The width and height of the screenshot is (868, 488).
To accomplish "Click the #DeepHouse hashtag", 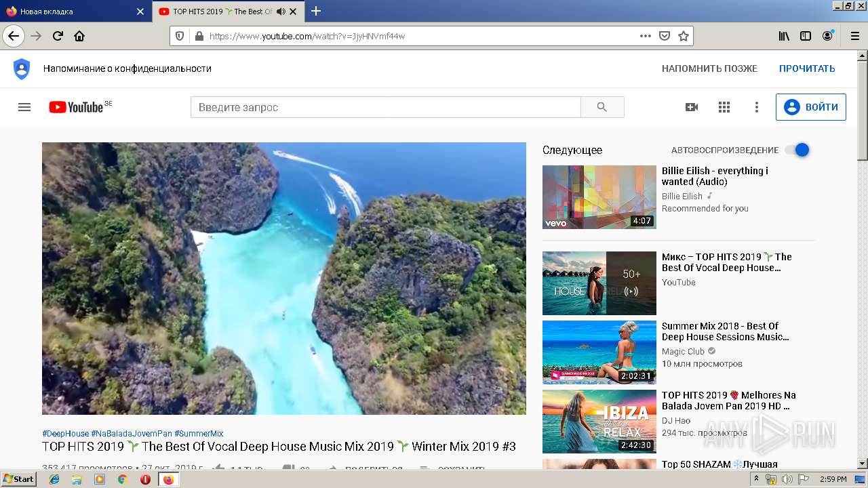I will (x=65, y=434).
